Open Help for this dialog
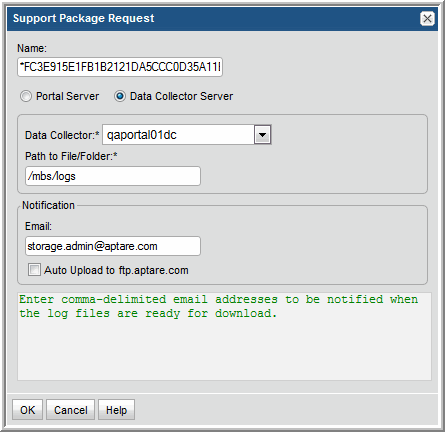The height and width of the screenshot is (432, 445). click(x=116, y=410)
